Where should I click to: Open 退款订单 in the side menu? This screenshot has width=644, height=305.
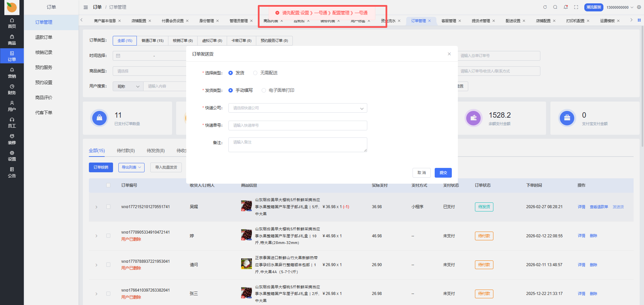[44, 37]
